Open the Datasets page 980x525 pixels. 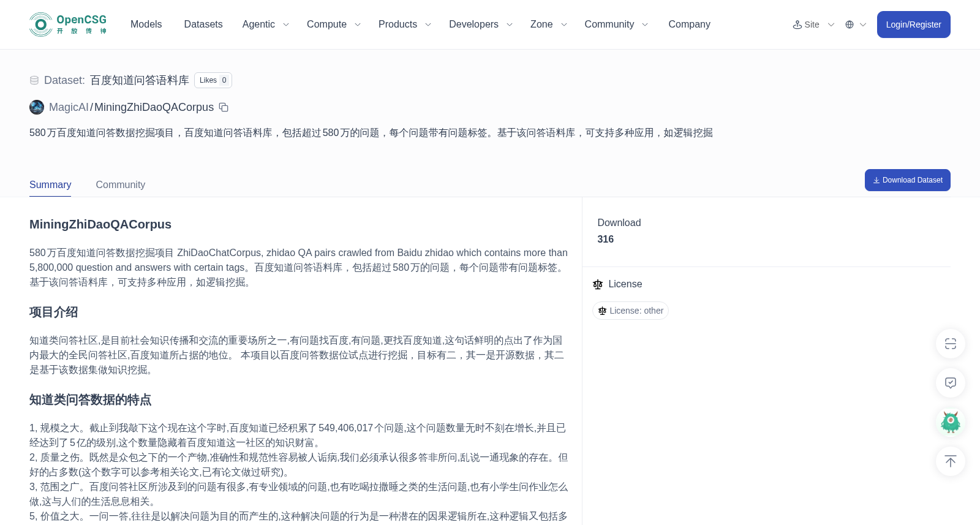point(203,25)
